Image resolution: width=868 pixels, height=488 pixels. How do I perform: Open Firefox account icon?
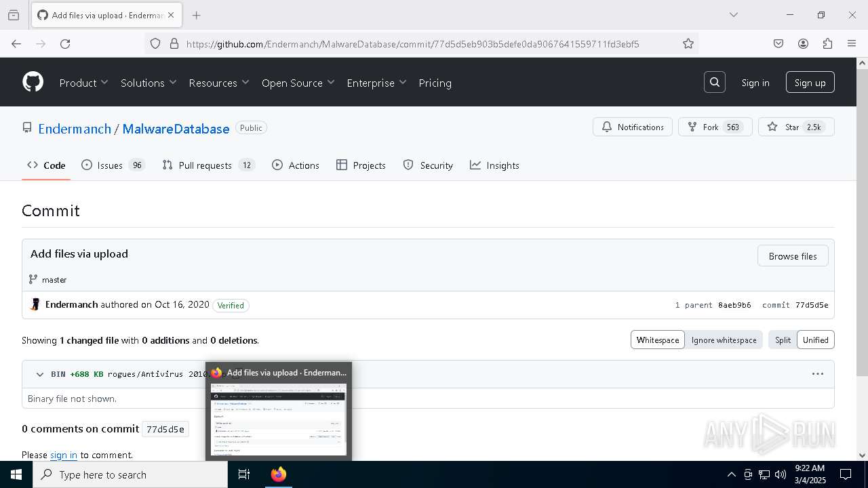[x=803, y=43]
